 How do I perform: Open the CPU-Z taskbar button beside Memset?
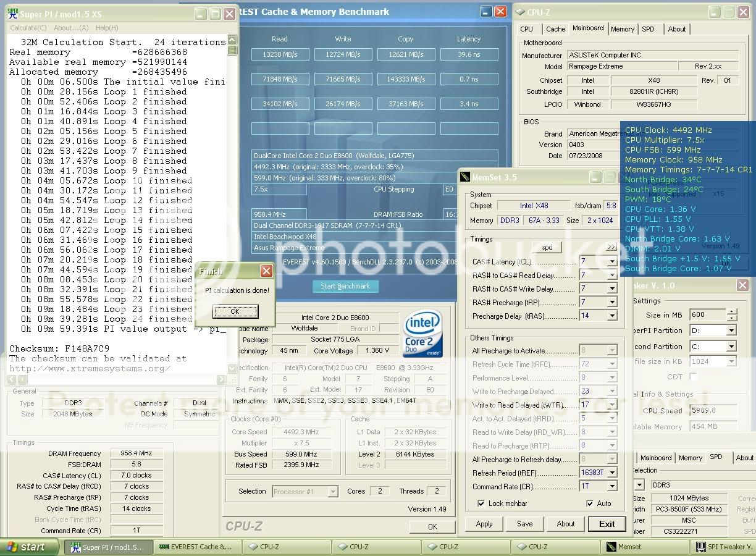pos(555,547)
